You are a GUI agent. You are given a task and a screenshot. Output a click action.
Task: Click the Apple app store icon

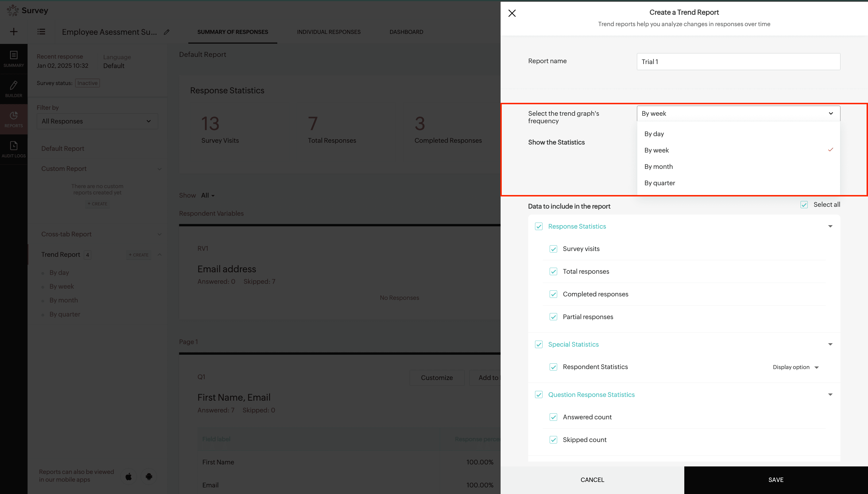tap(129, 476)
